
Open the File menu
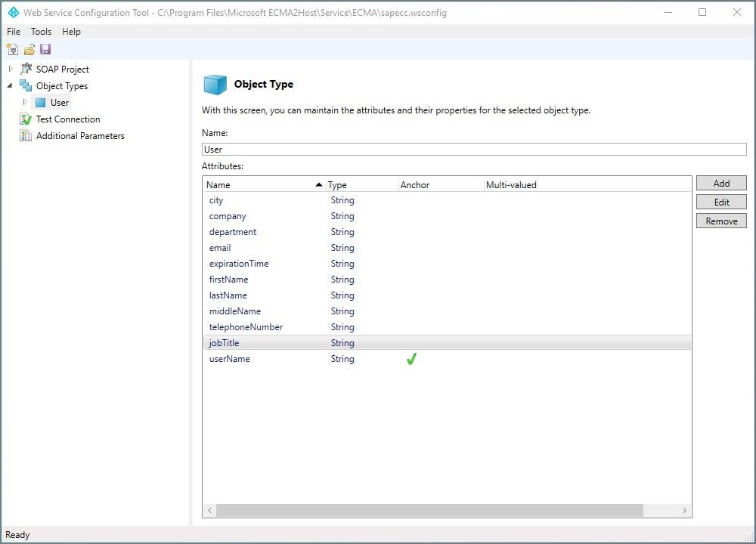tap(14, 32)
